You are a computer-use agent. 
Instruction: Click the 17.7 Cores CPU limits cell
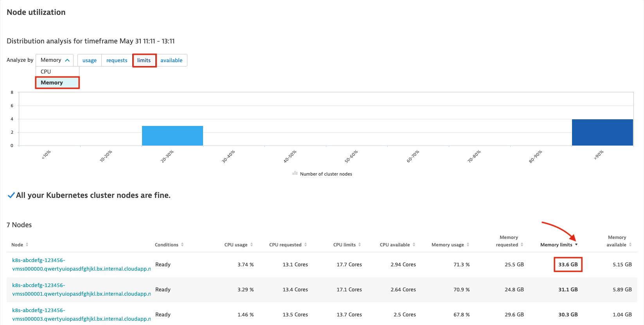click(x=349, y=264)
